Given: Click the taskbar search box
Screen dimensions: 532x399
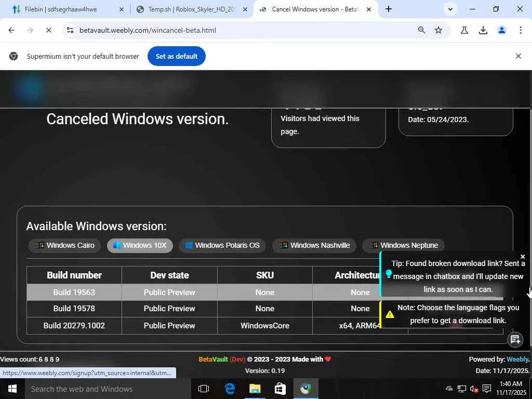Looking at the screenshot, I should 108,389.
